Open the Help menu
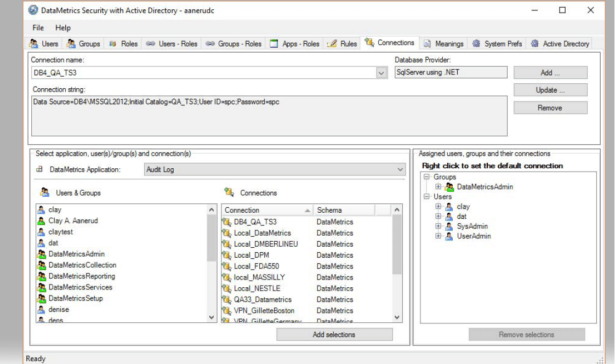This screenshot has height=364, width=615. point(62,28)
